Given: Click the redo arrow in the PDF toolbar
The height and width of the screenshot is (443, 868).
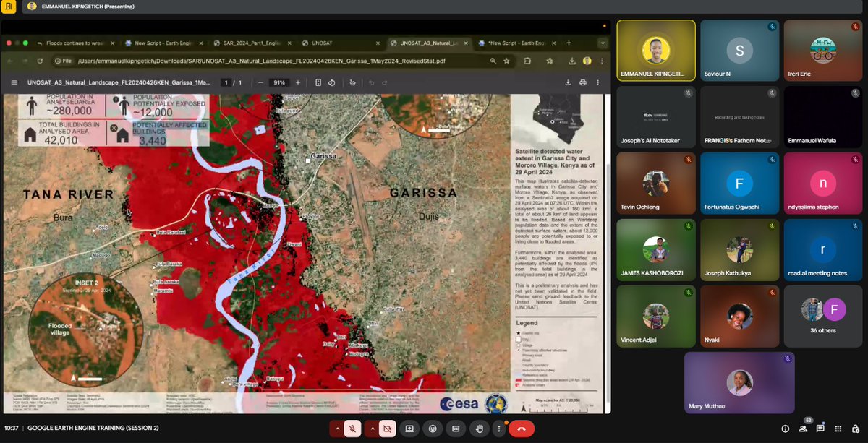Looking at the screenshot, I should pyautogui.click(x=386, y=82).
